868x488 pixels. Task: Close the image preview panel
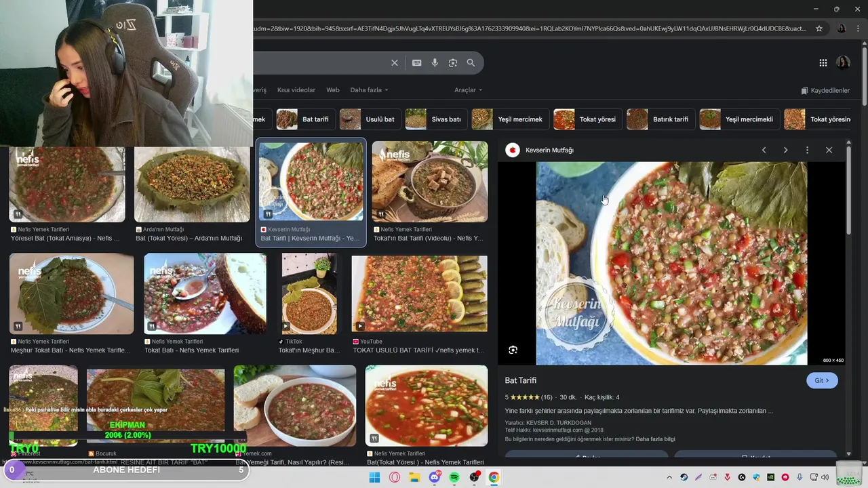click(x=829, y=150)
